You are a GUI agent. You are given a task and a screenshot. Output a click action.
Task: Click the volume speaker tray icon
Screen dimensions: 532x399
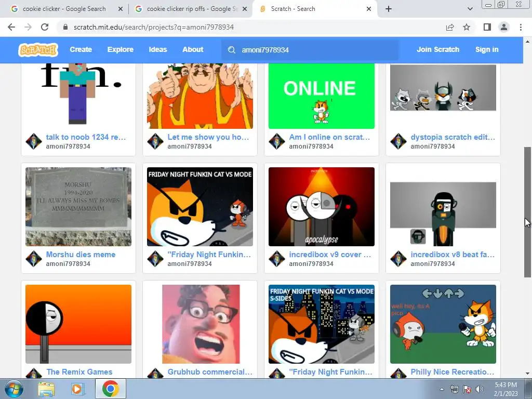[480, 389]
